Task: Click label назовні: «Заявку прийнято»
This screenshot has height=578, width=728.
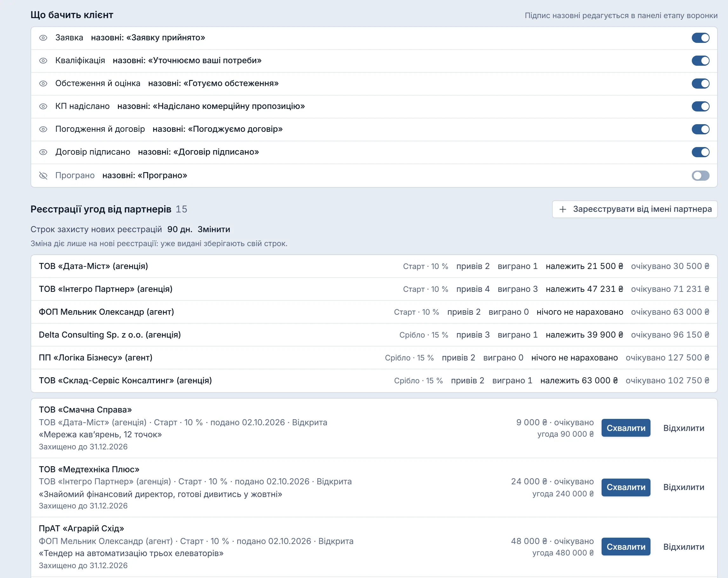Action: [x=148, y=37]
